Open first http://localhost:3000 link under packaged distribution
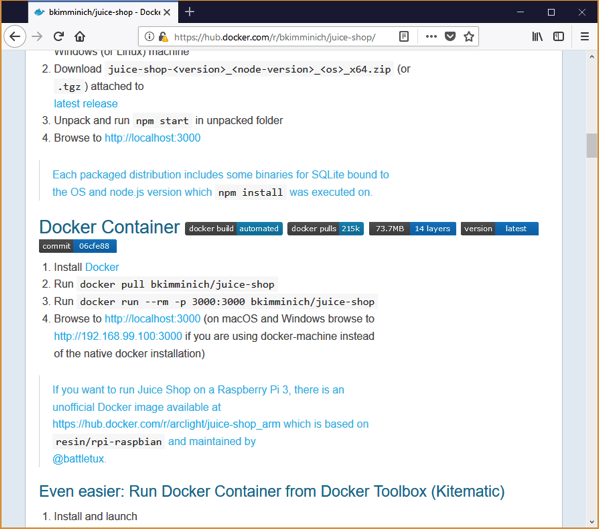The image size is (599, 529). pos(152,138)
